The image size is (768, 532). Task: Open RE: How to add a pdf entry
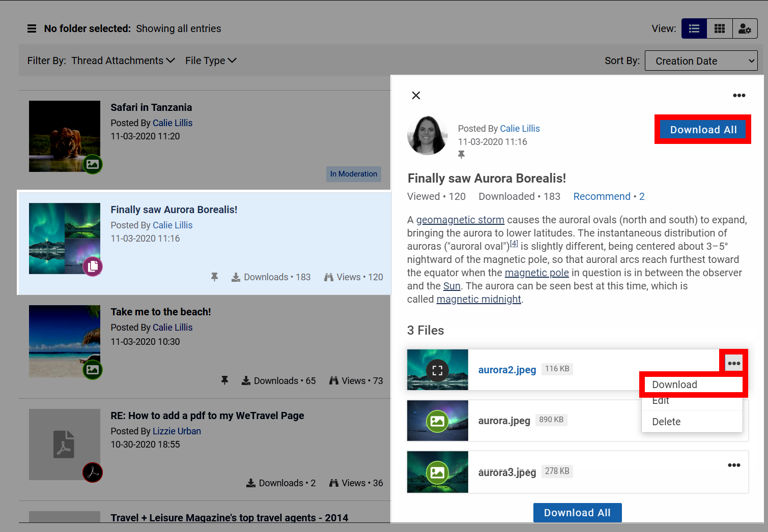click(x=207, y=416)
